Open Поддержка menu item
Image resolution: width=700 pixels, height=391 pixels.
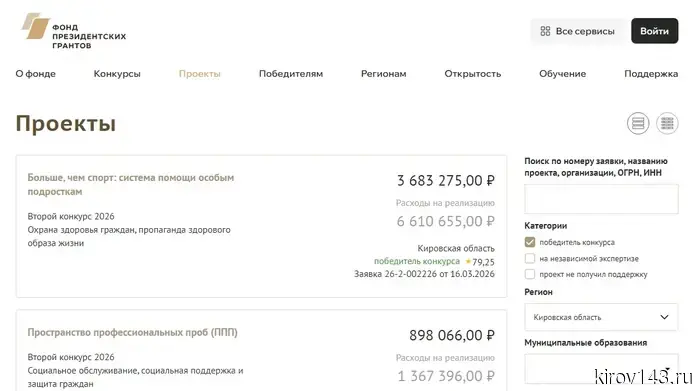pyautogui.click(x=651, y=74)
